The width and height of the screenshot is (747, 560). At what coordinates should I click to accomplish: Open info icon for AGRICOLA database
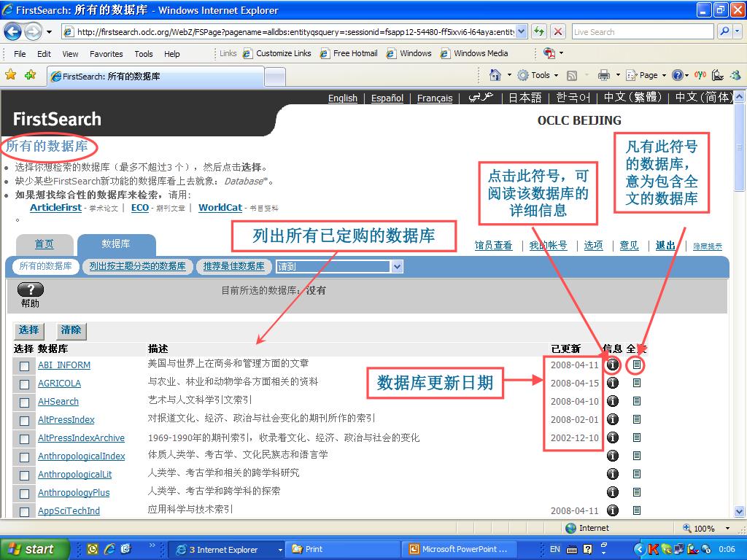pyautogui.click(x=613, y=383)
